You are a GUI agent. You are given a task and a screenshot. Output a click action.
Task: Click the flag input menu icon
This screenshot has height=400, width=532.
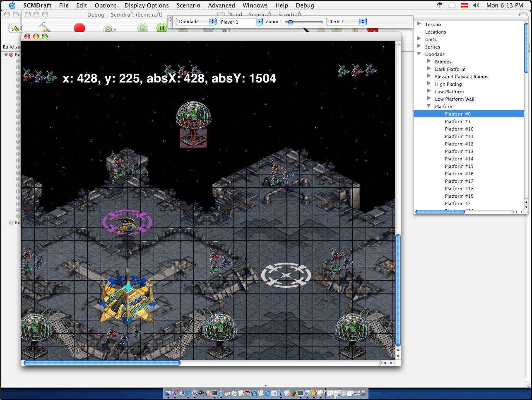pos(465,5)
